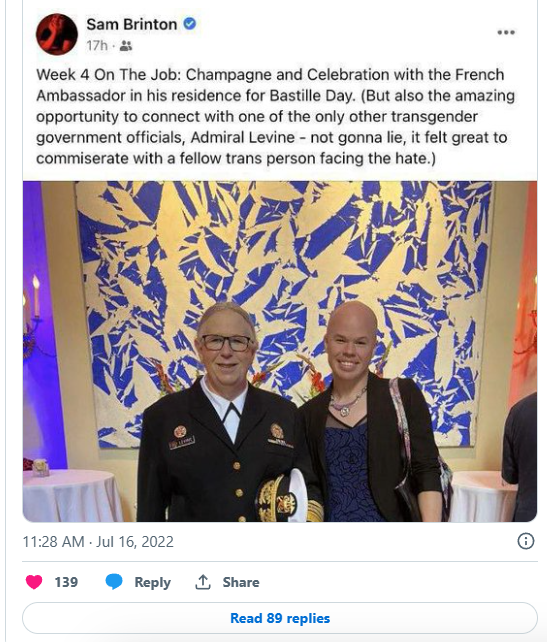Open the round profile avatar picture
Viewport: 547px width, 642px height.
coord(57,34)
